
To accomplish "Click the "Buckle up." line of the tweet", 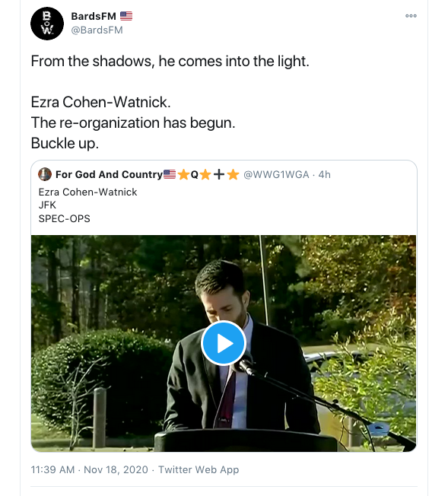I will (65, 143).
